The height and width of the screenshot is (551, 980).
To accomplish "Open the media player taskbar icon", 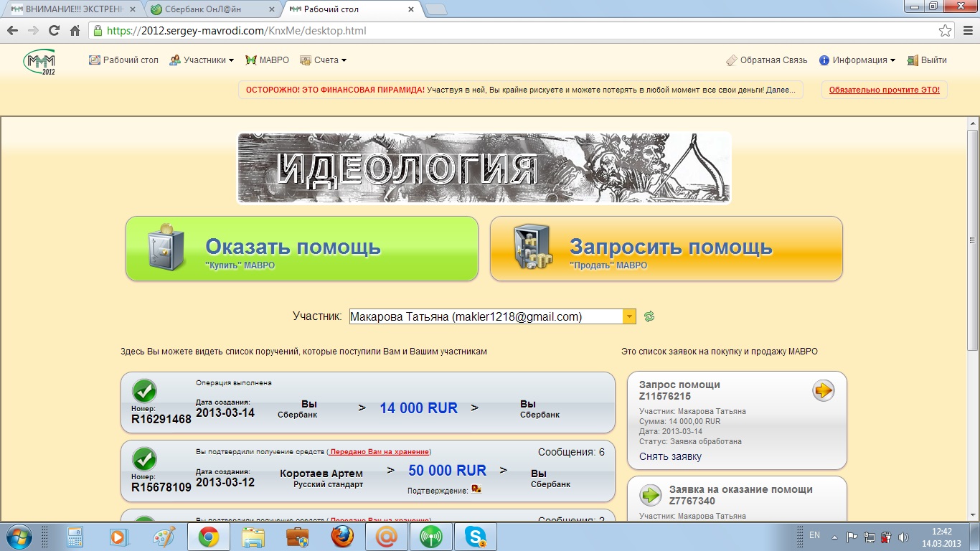I will coord(120,537).
